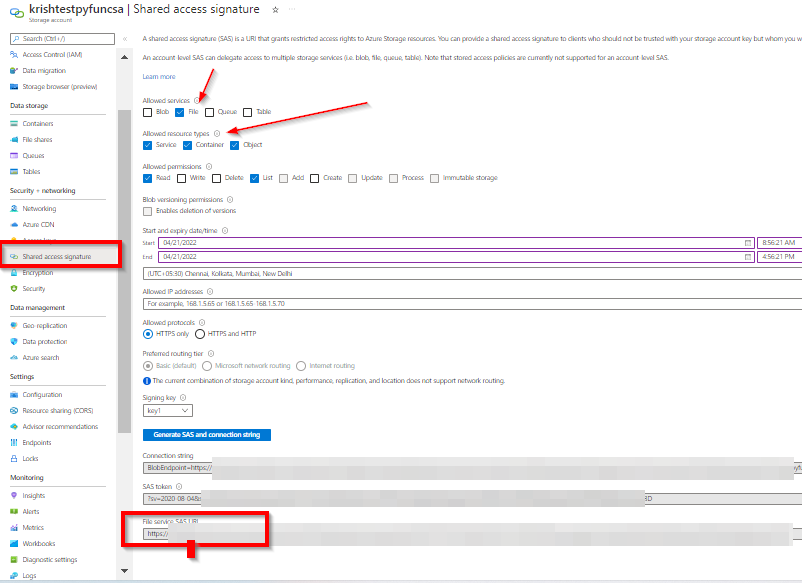Open Queues section
This screenshot has height=583, width=802.
tap(33, 155)
